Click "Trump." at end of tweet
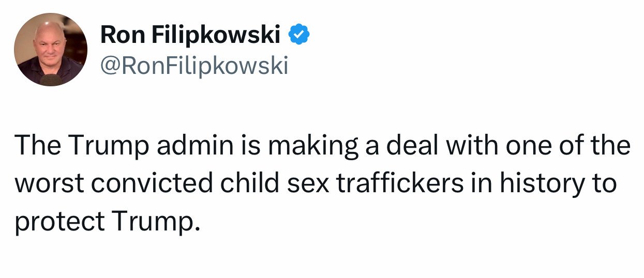The image size is (644, 278). tap(155, 222)
